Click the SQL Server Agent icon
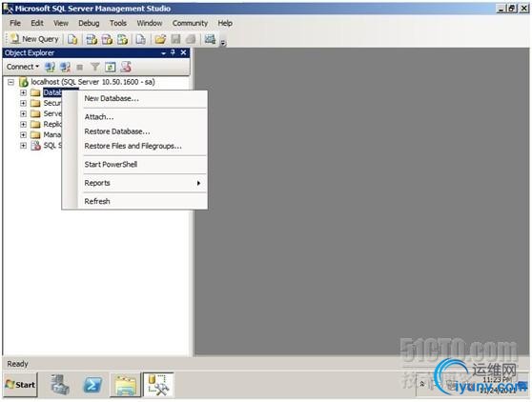The image size is (532, 402). coord(35,146)
